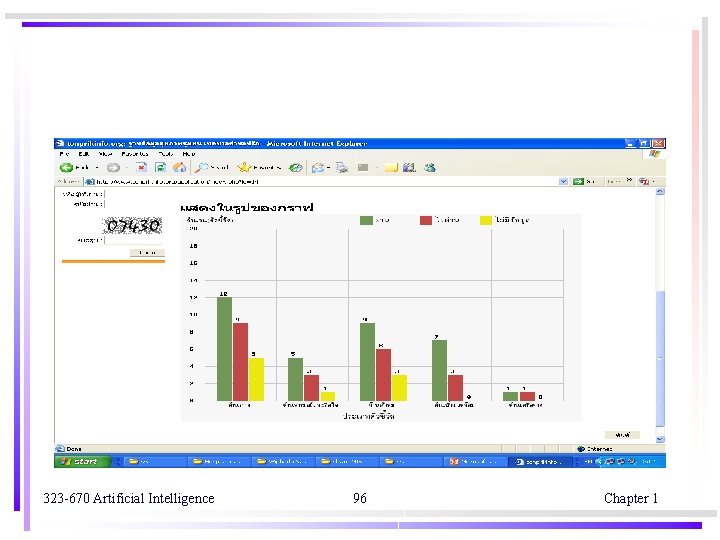Viewport: 720px width, 540px height.
Task: Open the Edit menu
Action: pyautogui.click(x=84, y=154)
